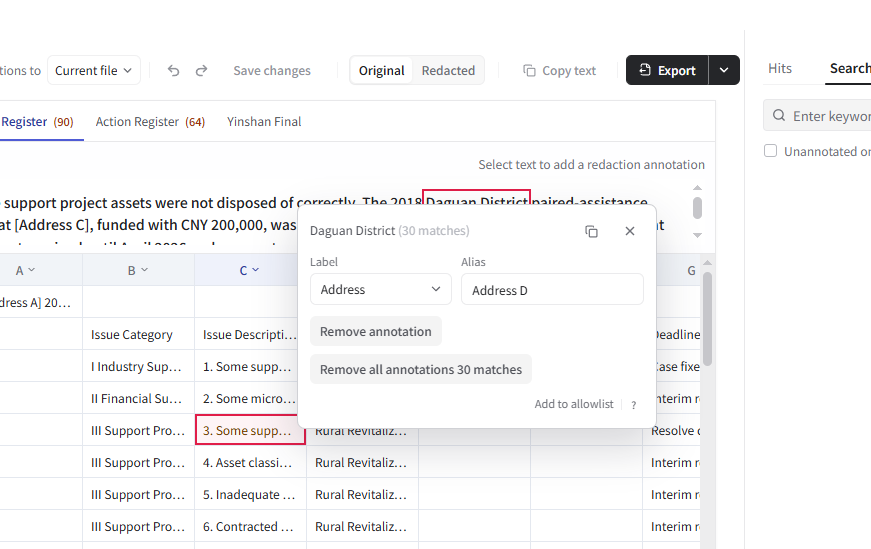Select cell '3. Some supp…'
The width and height of the screenshot is (871, 549).
pos(250,430)
